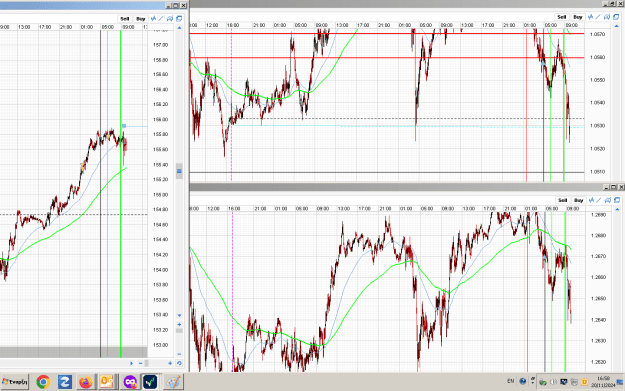Select the trend line tool in the bottom-right chart

point(599,200)
